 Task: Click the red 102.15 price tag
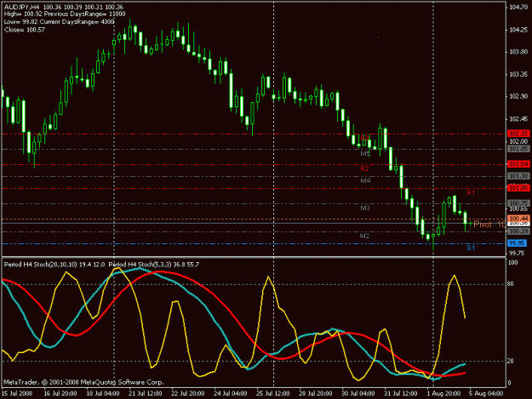click(518, 134)
